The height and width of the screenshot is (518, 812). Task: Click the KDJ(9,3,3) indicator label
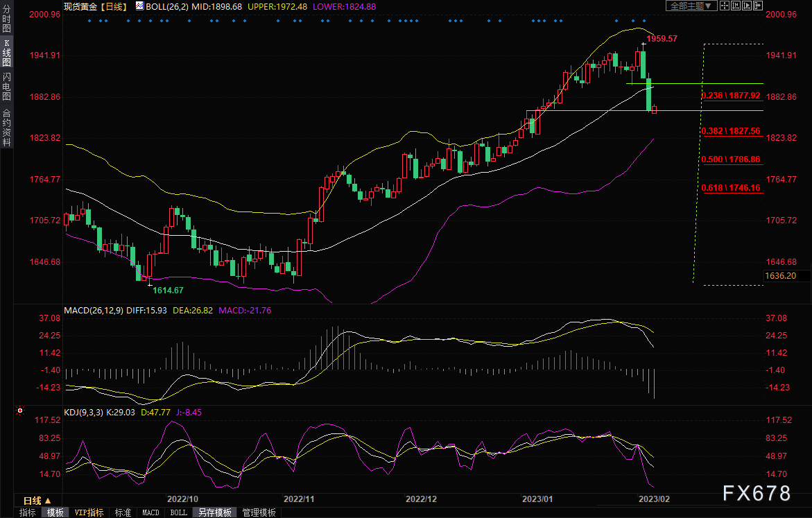click(84, 413)
